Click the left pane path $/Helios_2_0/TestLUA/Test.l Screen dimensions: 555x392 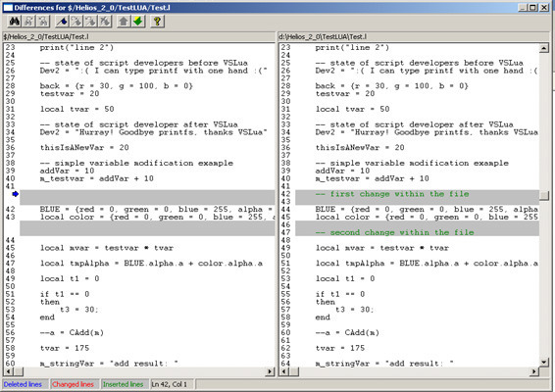pos(46,36)
